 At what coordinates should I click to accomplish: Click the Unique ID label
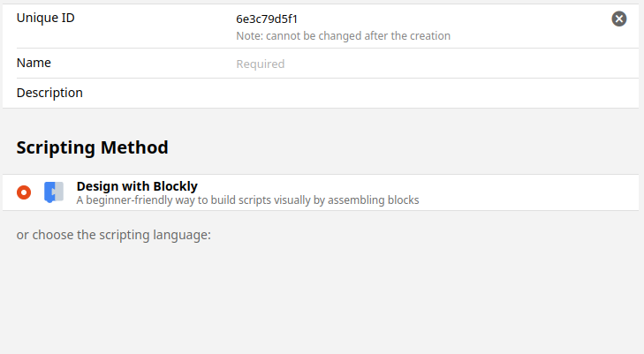point(45,18)
